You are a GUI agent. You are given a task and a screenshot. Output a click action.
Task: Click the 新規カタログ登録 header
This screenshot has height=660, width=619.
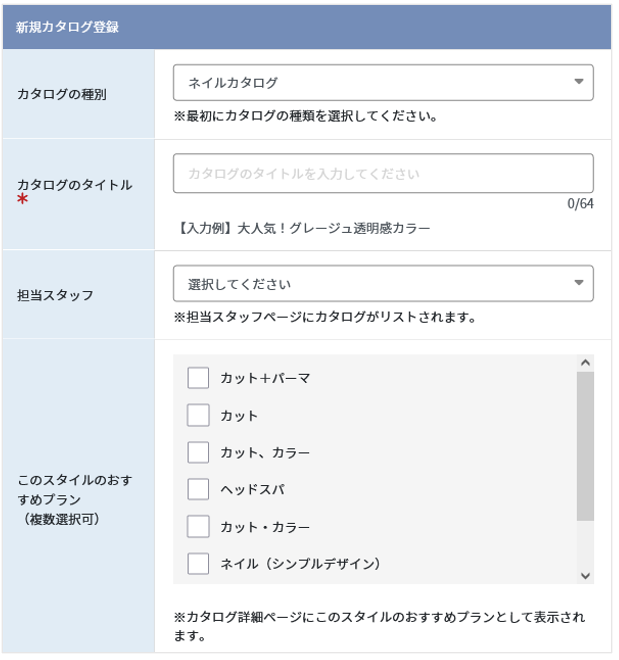[68, 27]
